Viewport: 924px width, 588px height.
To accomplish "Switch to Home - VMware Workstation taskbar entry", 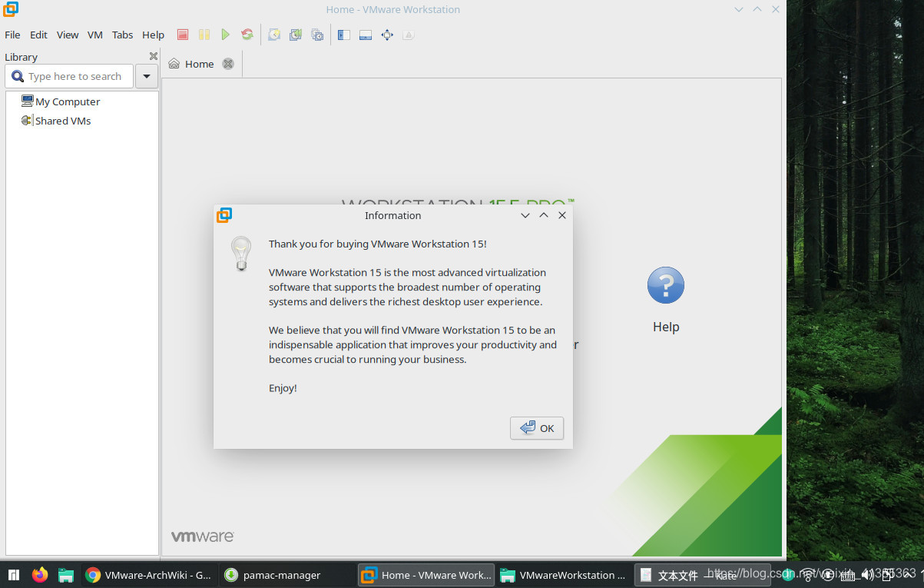I will click(426, 575).
